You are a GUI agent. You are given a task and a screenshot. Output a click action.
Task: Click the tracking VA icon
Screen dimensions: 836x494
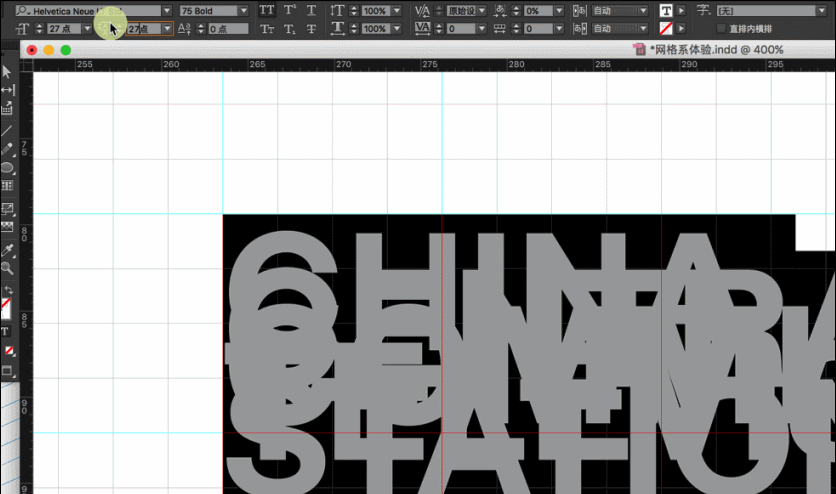(422, 28)
